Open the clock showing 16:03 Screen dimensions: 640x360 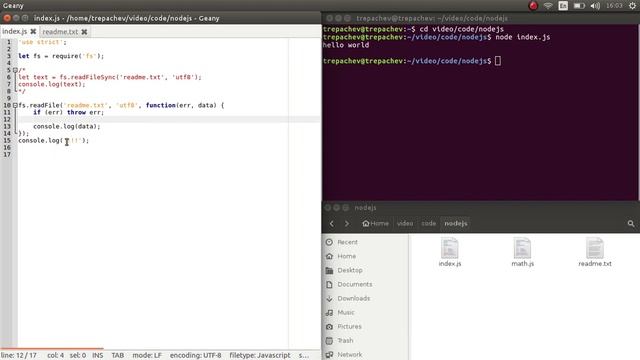click(614, 6)
